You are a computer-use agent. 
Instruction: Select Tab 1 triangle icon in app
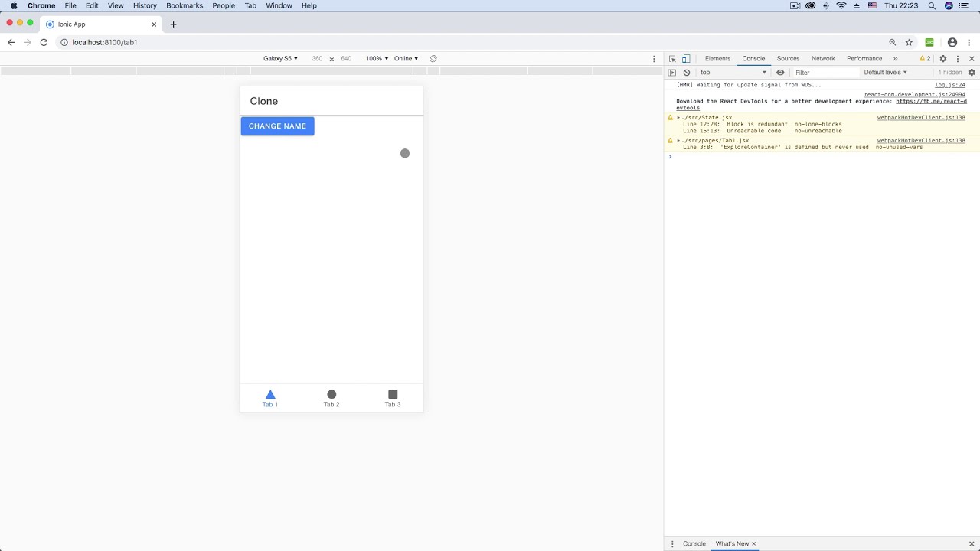click(x=270, y=395)
